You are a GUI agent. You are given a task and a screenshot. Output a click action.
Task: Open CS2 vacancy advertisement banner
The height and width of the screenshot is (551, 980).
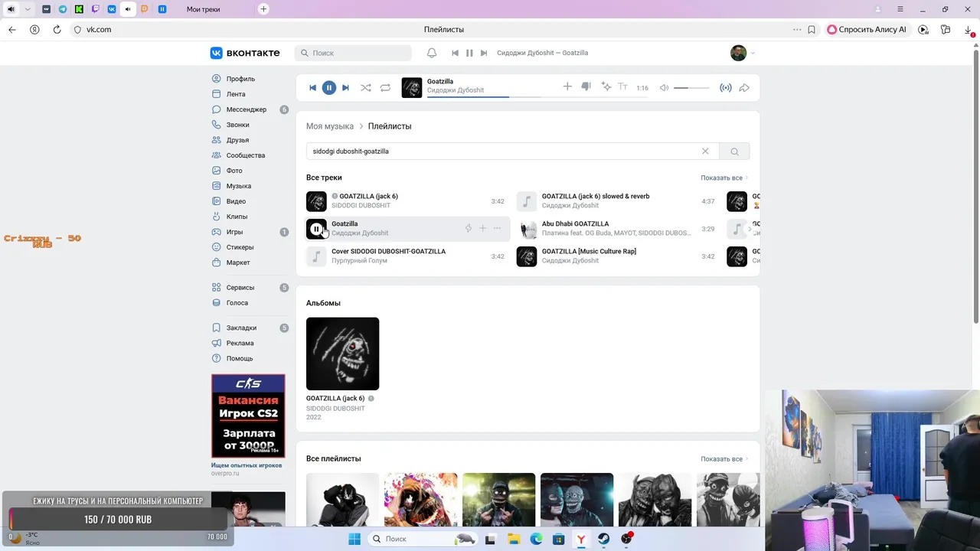pyautogui.click(x=248, y=416)
